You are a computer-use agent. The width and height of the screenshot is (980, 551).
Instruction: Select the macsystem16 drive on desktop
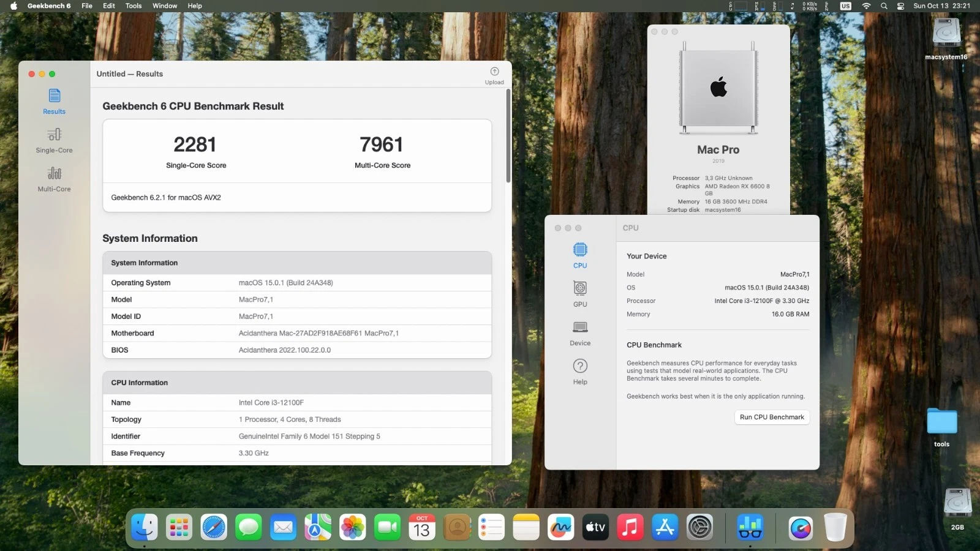(946, 39)
